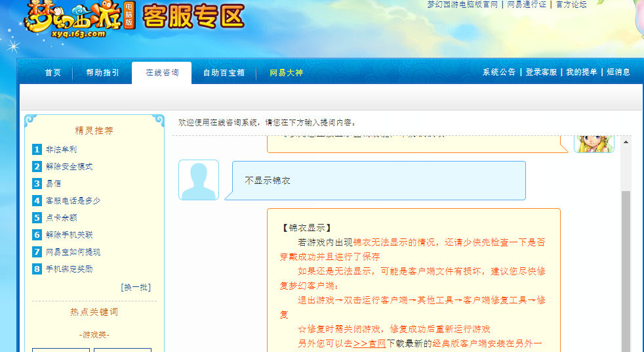
Task: Open 系统公告 link
Action: (499, 72)
